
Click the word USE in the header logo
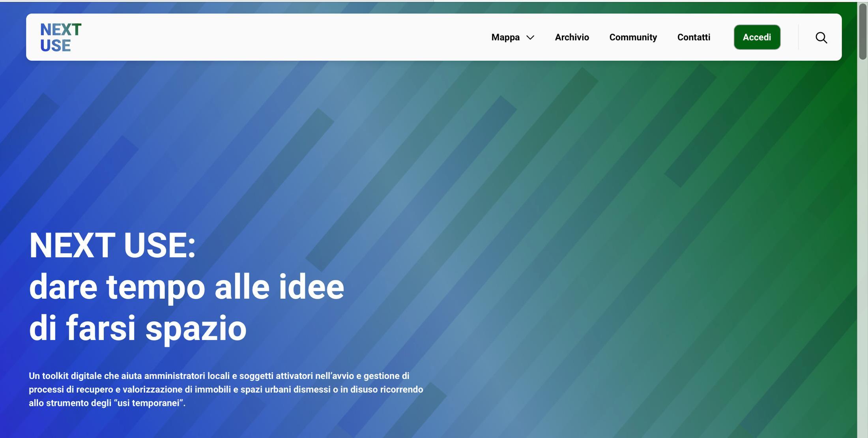(x=55, y=46)
